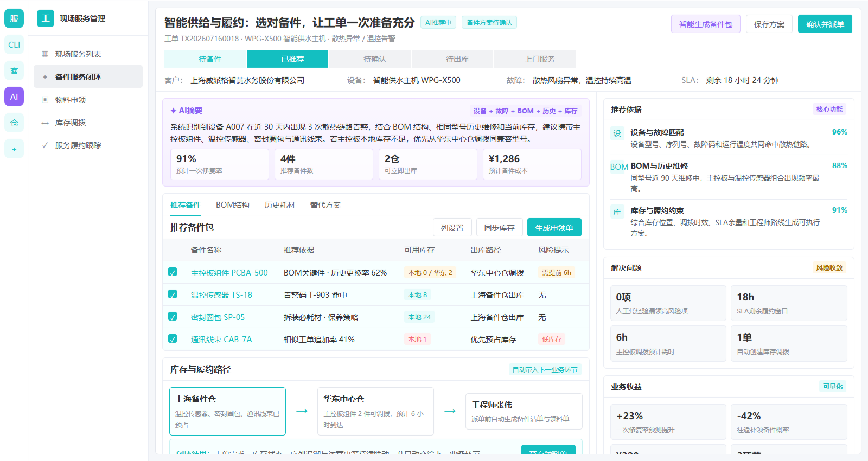
Task: Click the 确认并派单 button
Action: click(x=825, y=24)
